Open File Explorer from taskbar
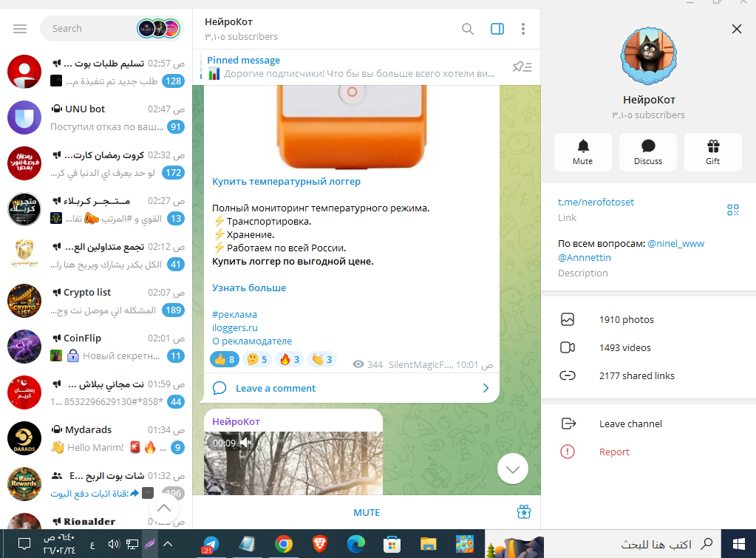This screenshot has height=558, width=756. (x=428, y=544)
